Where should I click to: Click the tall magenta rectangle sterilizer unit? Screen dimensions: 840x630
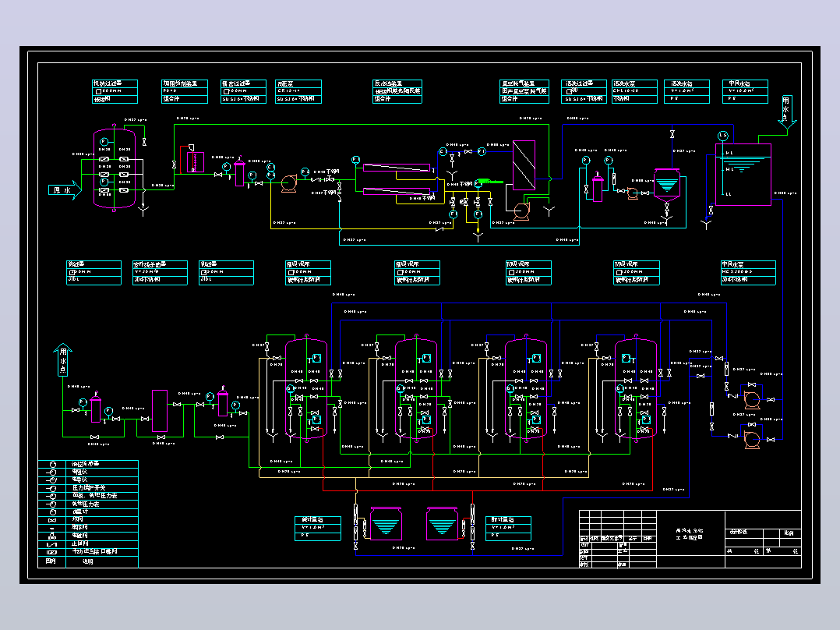click(160, 411)
